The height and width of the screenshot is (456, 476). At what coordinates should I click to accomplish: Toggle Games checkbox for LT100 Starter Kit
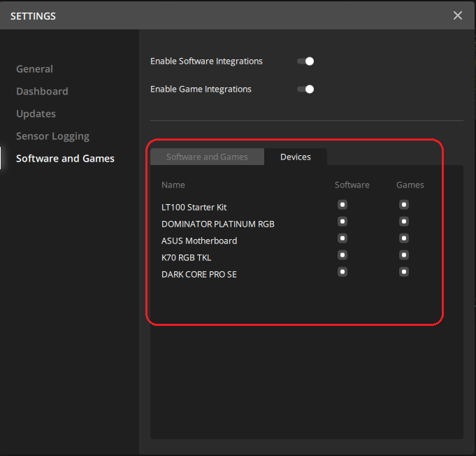[x=404, y=205]
